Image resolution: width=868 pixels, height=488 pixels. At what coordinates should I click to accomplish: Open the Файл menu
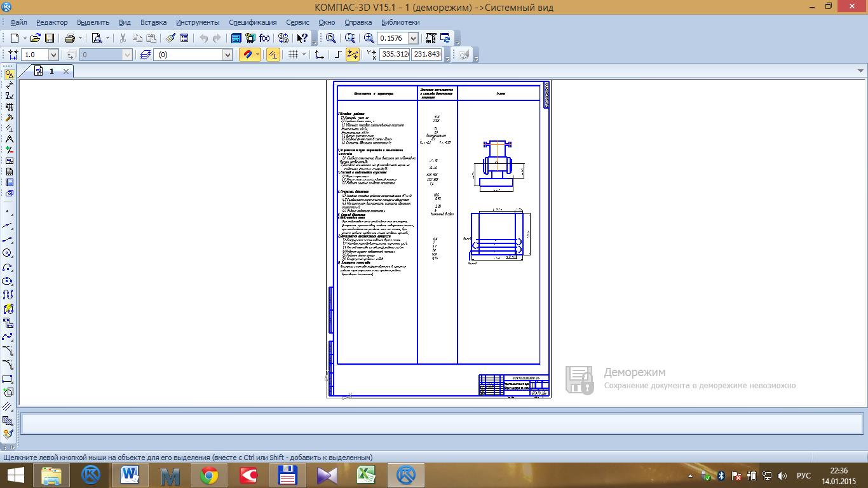[x=18, y=22]
